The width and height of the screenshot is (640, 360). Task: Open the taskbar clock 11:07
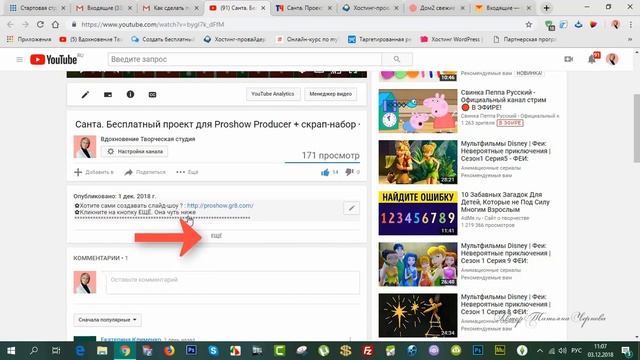600,351
